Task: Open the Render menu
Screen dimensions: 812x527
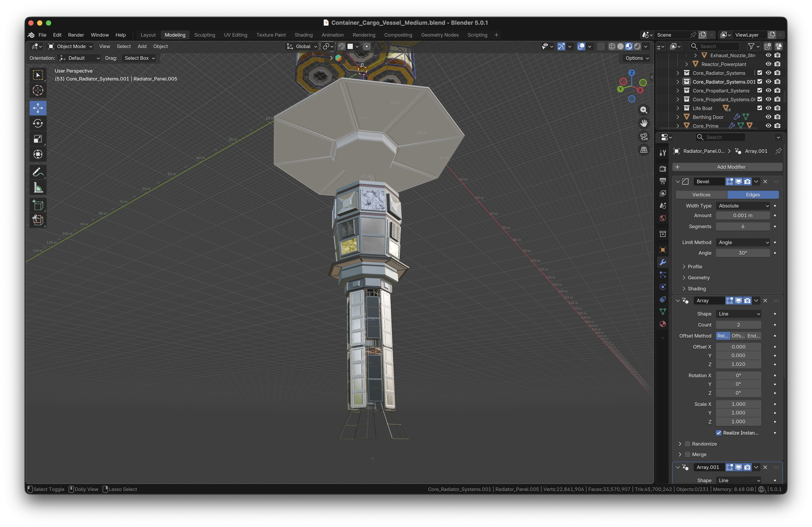Action: point(76,35)
